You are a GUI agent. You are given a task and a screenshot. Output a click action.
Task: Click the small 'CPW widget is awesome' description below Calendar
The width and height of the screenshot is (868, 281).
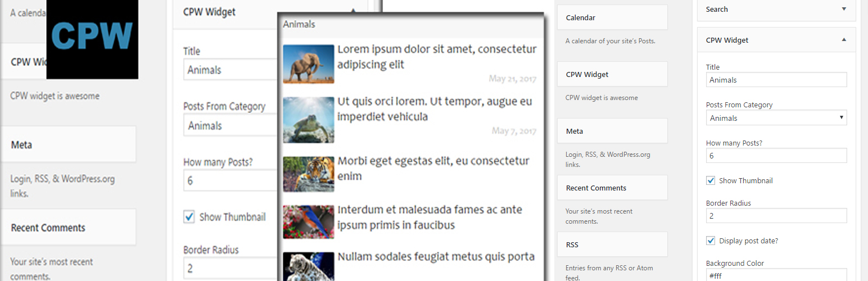602,98
